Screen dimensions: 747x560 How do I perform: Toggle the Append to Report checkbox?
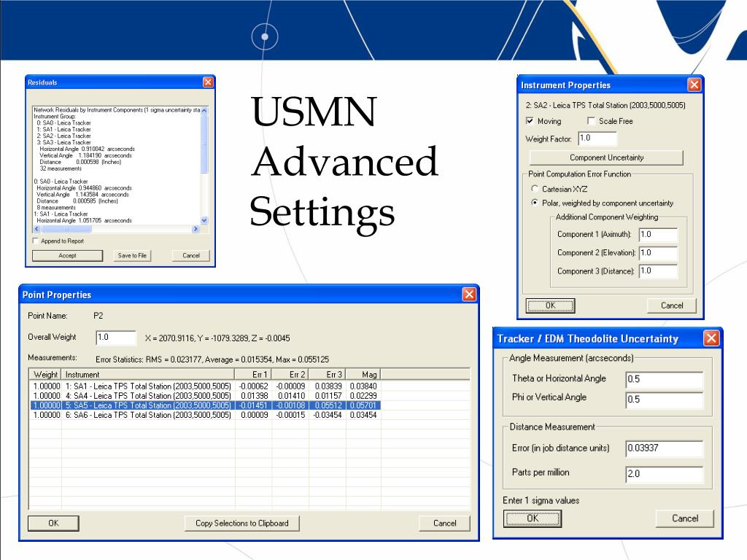pos(35,241)
